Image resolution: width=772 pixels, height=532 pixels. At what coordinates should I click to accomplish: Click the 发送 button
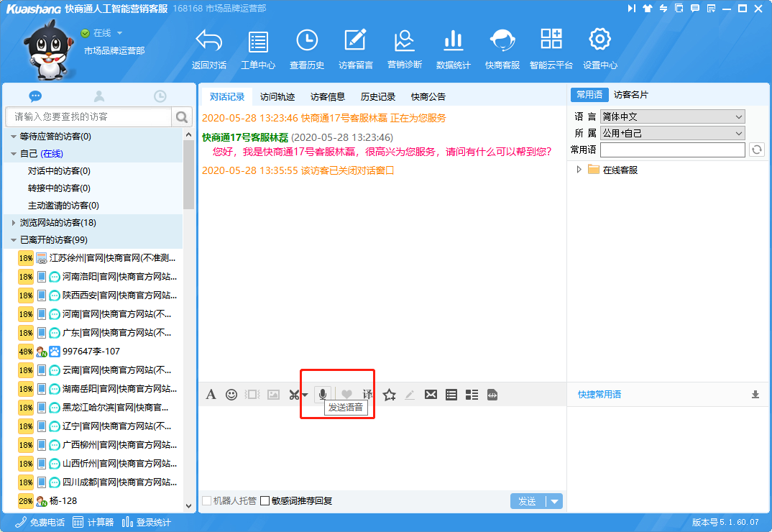(528, 501)
